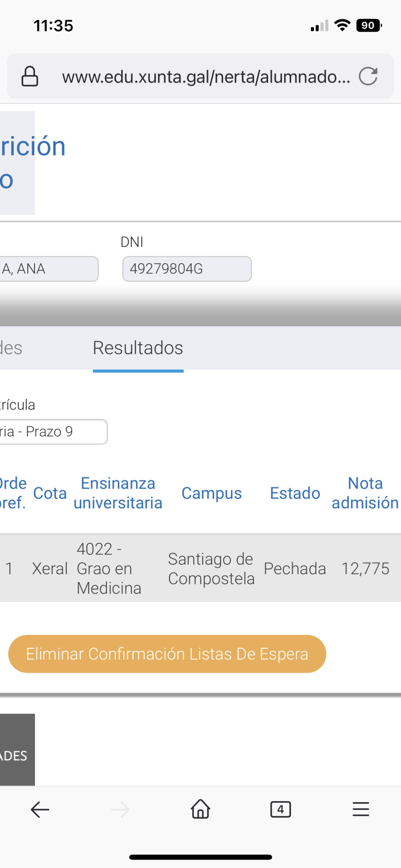
Task: Sort by Campus column header
Action: coord(212,493)
